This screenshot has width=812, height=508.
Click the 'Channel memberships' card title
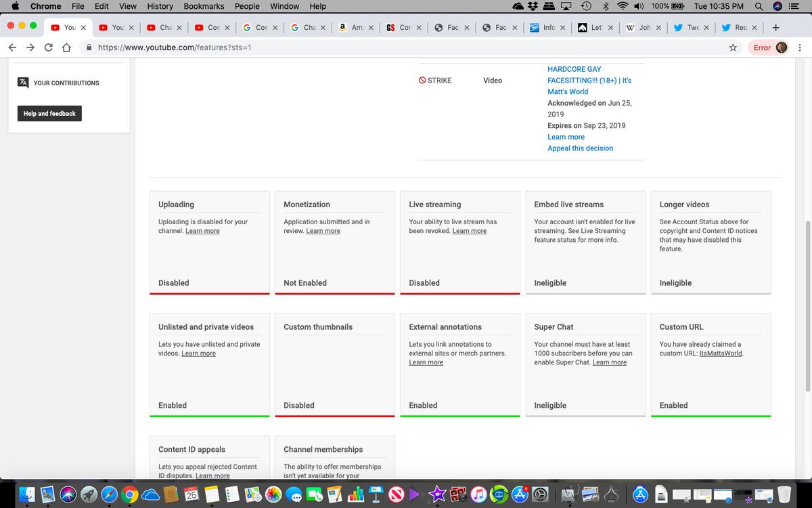[323, 449]
